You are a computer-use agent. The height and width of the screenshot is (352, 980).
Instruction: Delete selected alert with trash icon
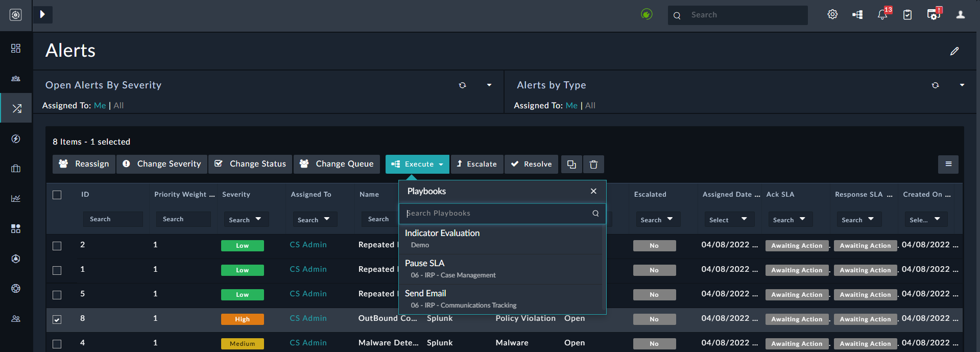pos(593,164)
